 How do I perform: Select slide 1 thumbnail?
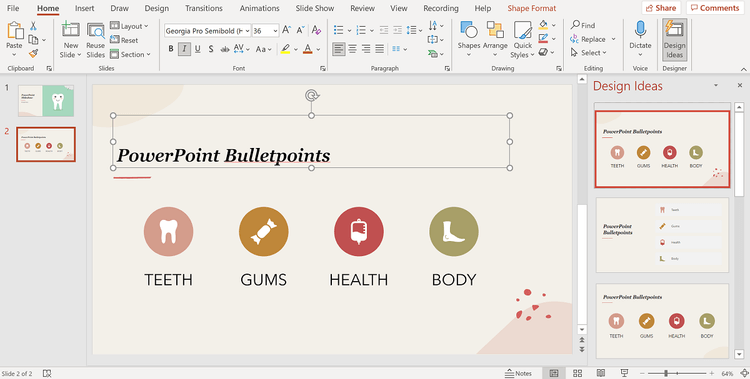[46, 100]
